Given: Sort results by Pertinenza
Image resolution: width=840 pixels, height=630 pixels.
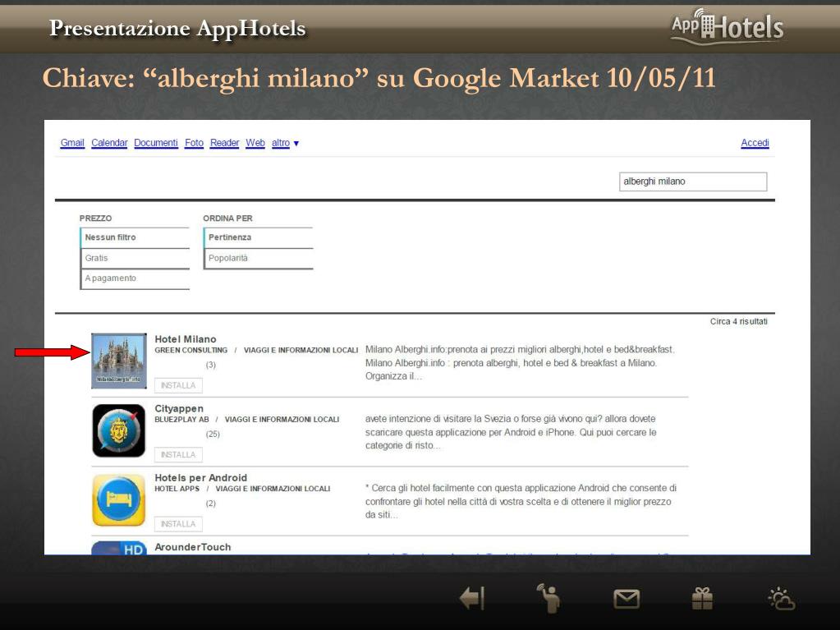Looking at the screenshot, I should (x=258, y=237).
